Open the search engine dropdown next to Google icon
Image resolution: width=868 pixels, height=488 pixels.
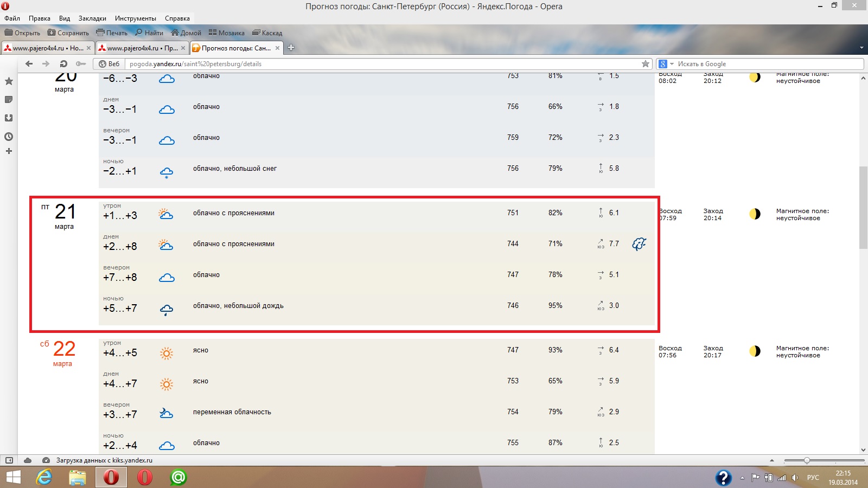[672, 64]
